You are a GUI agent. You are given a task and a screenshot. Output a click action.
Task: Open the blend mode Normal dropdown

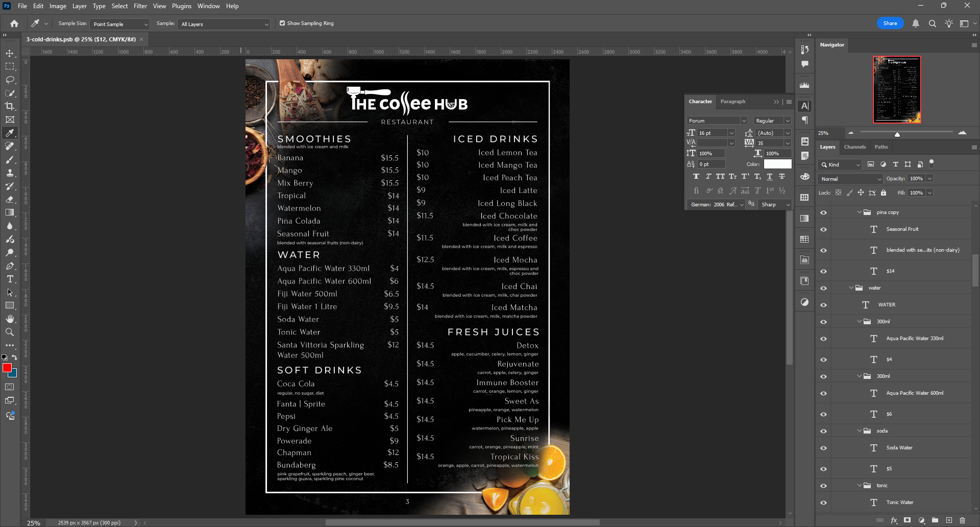click(x=850, y=179)
